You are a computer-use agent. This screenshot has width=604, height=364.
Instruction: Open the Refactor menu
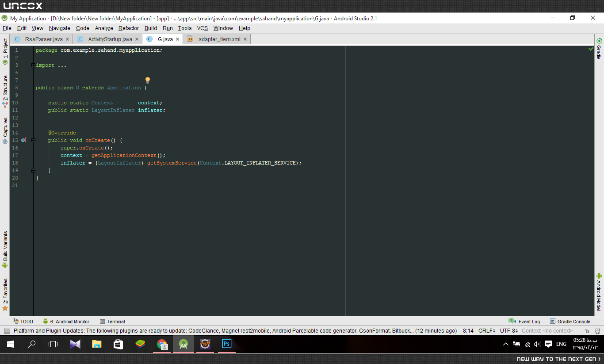129,28
